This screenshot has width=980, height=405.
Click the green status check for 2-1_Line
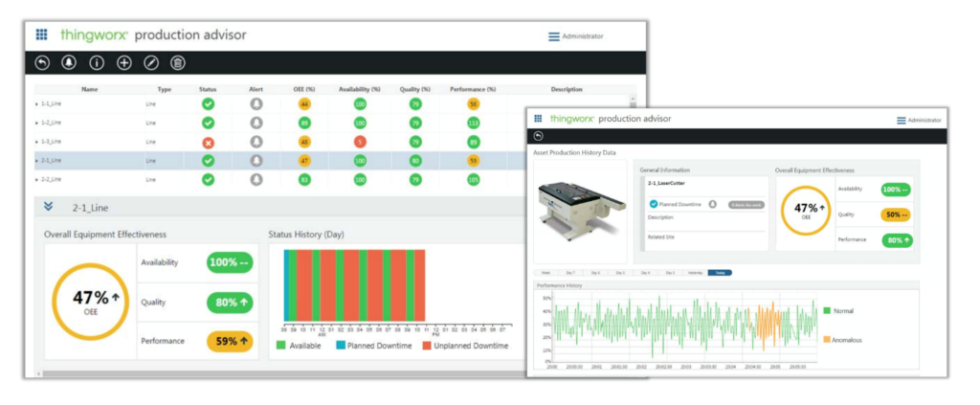[x=208, y=161]
